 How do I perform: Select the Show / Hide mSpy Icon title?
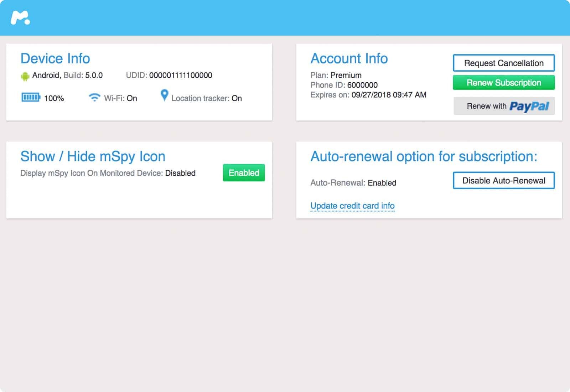click(93, 156)
